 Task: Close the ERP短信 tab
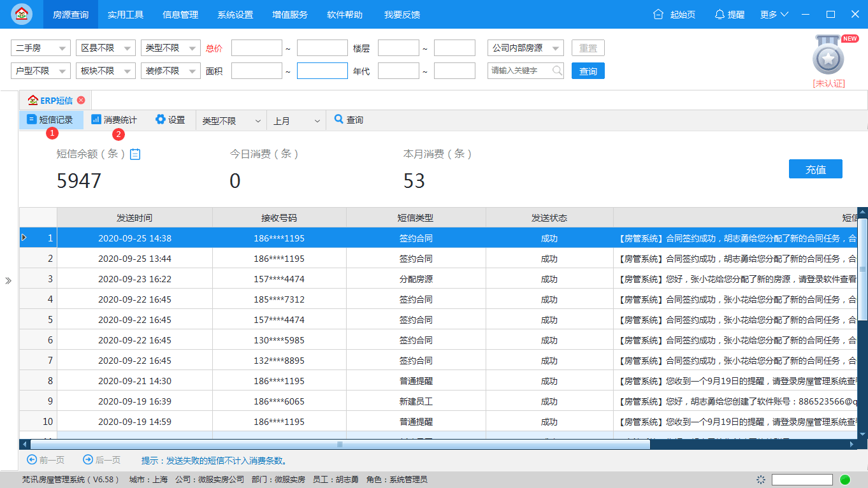click(x=80, y=100)
